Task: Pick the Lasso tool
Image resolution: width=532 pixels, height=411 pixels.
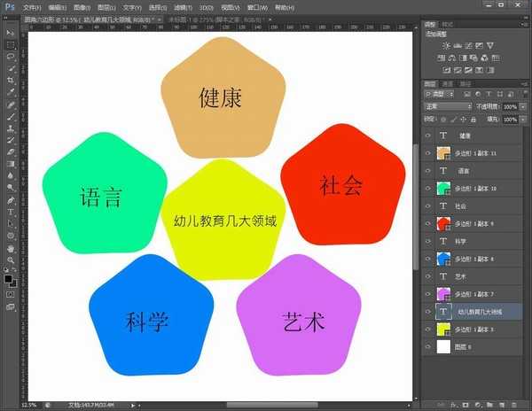Action: pos(10,55)
